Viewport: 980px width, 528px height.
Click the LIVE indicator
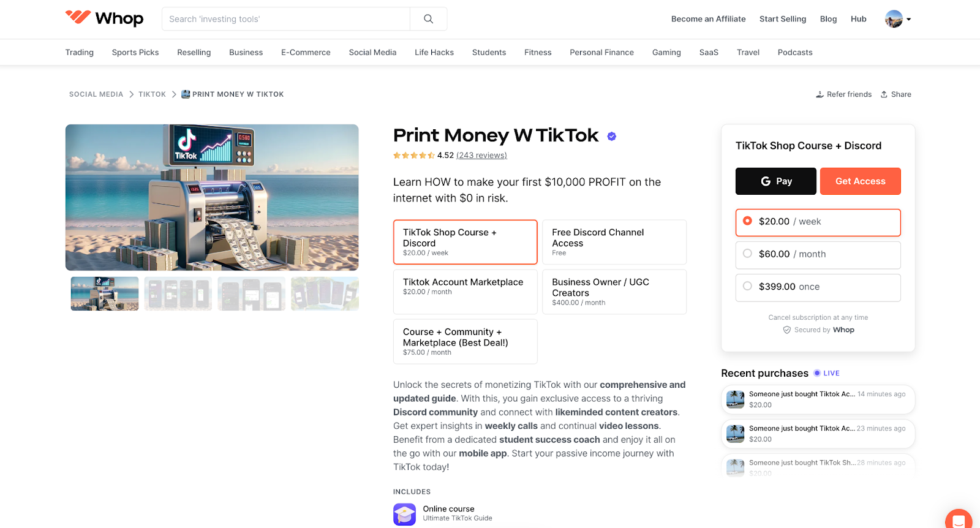tap(827, 373)
